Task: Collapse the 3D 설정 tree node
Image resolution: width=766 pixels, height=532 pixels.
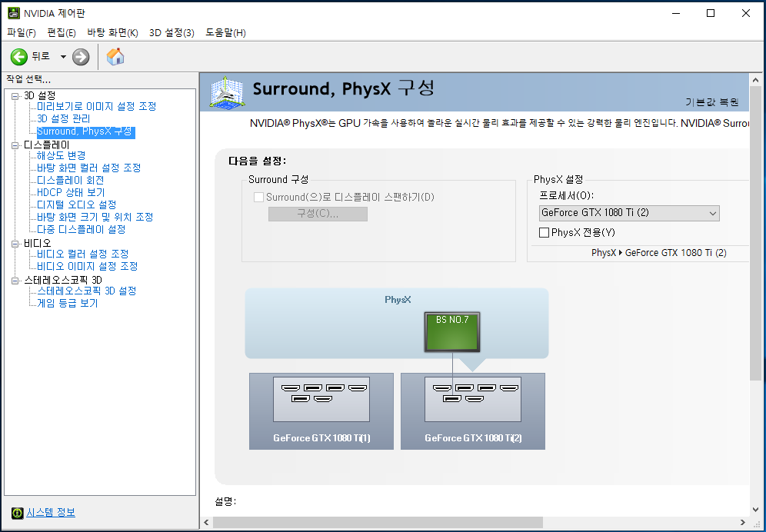Action: (15, 96)
